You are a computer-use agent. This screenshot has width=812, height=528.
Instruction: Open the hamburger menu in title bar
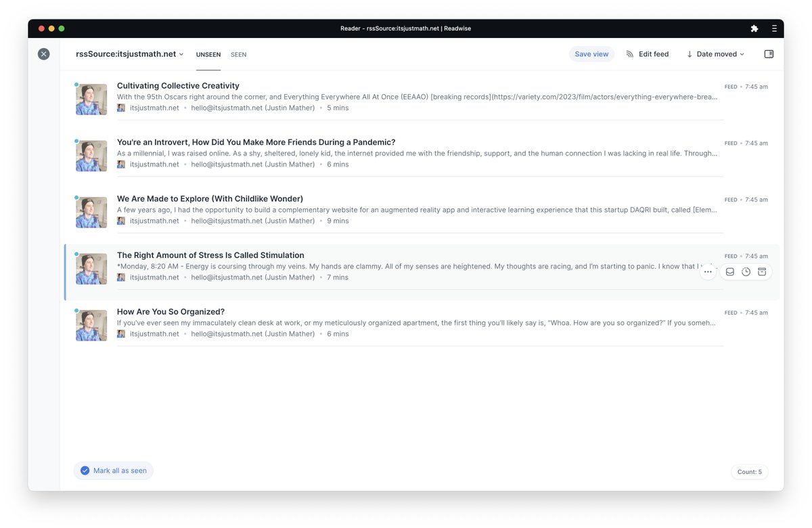coord(774,28)
